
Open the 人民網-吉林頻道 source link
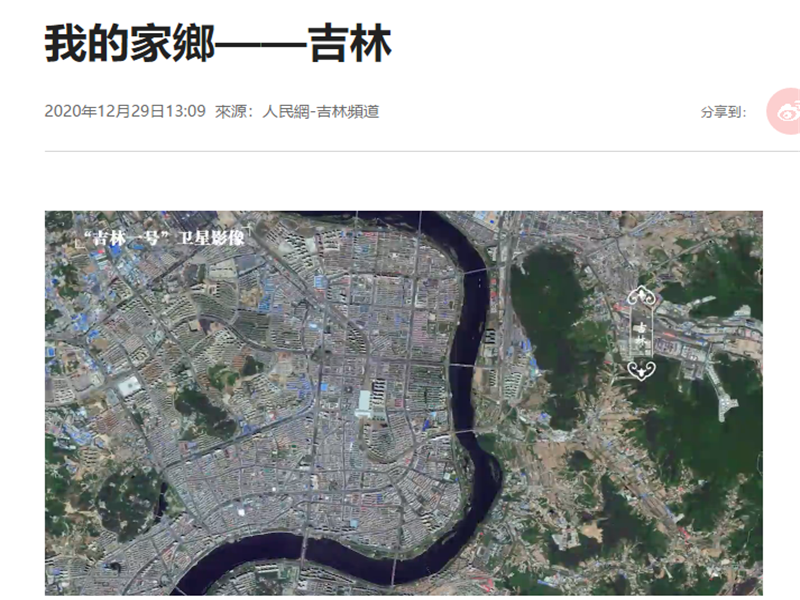click(321, 111)
